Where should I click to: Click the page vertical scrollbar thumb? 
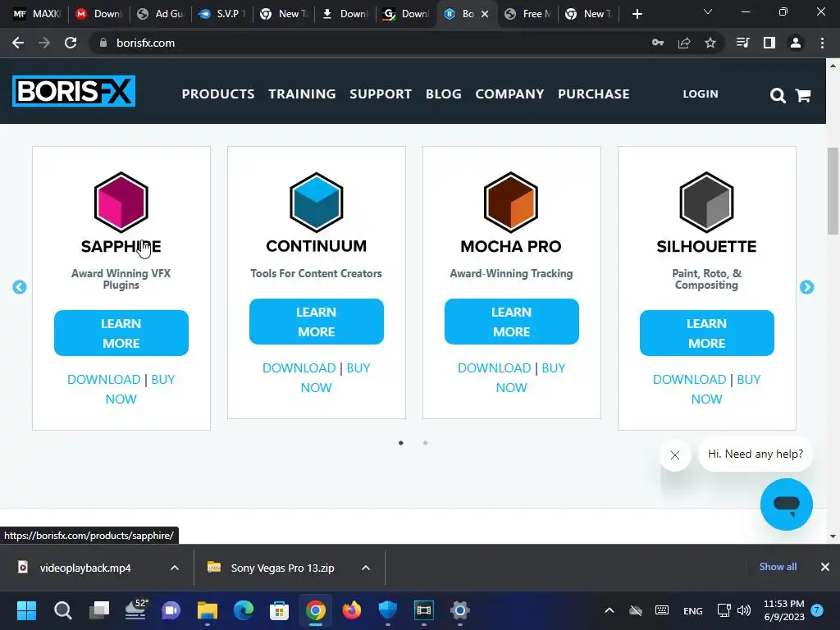(x=833, y=190)
